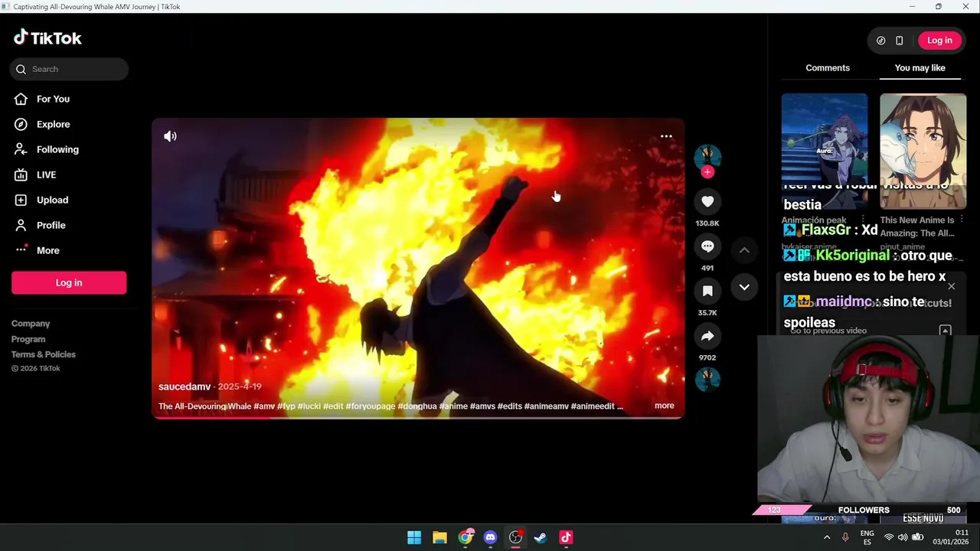Click the Wi-Fi network tray icon
This screenshot has width=980, height=551.
click(x=889, y=538)
